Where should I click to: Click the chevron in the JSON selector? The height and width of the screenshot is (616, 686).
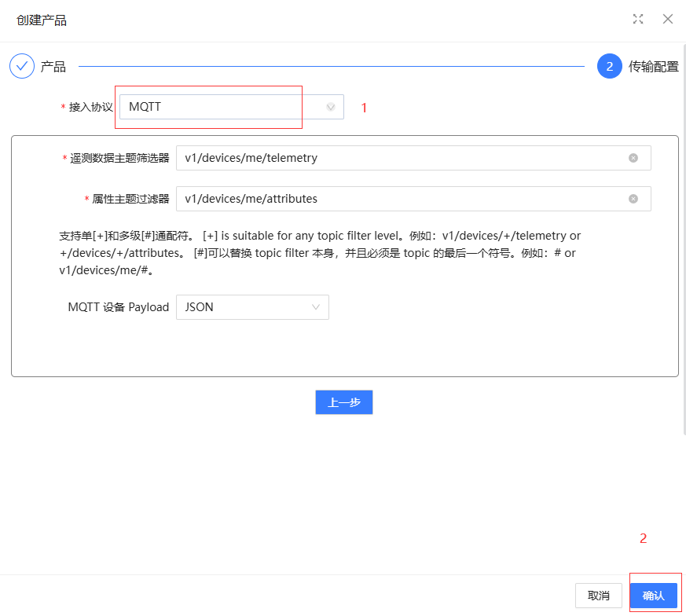coord(316,307)
